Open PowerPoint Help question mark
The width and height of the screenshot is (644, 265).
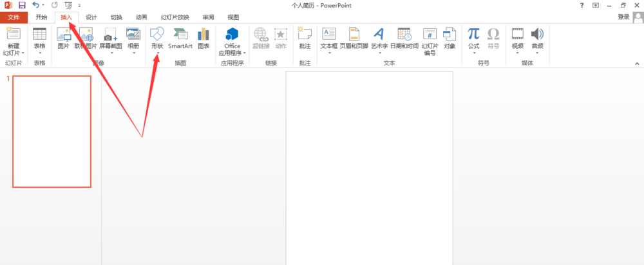point(582,5)
